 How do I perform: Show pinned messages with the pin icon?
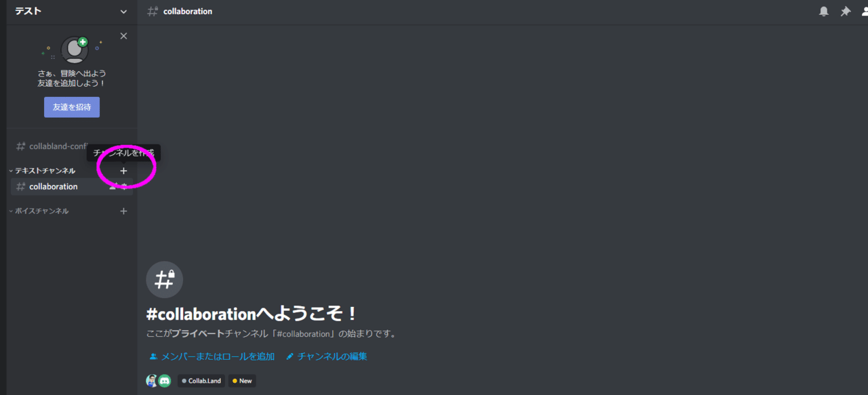[x=846, y=12]
